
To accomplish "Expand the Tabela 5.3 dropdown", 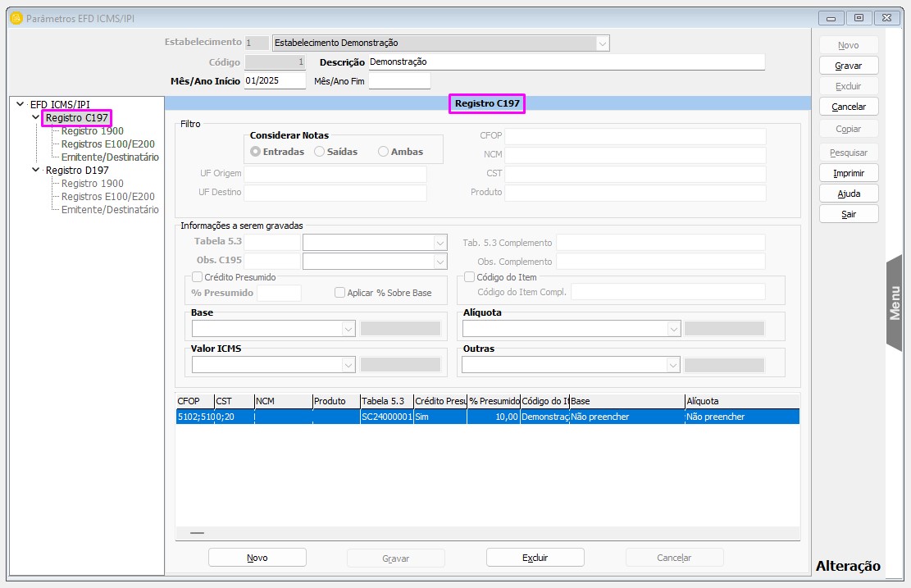I will [440, 242].
